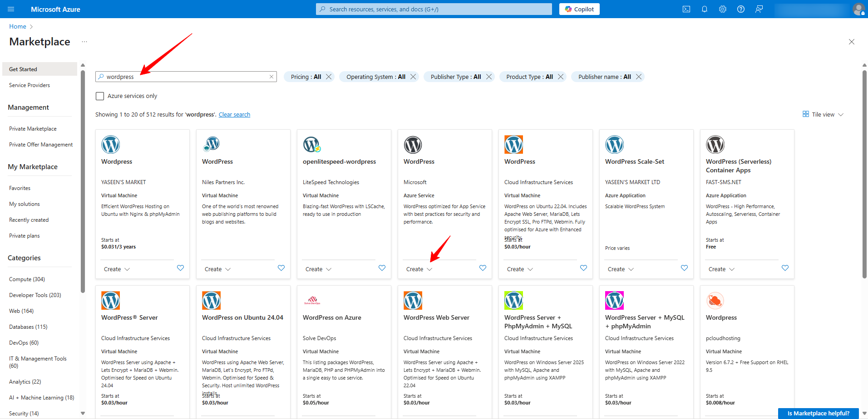Remove the Operating System filter chip

[413, 77]
